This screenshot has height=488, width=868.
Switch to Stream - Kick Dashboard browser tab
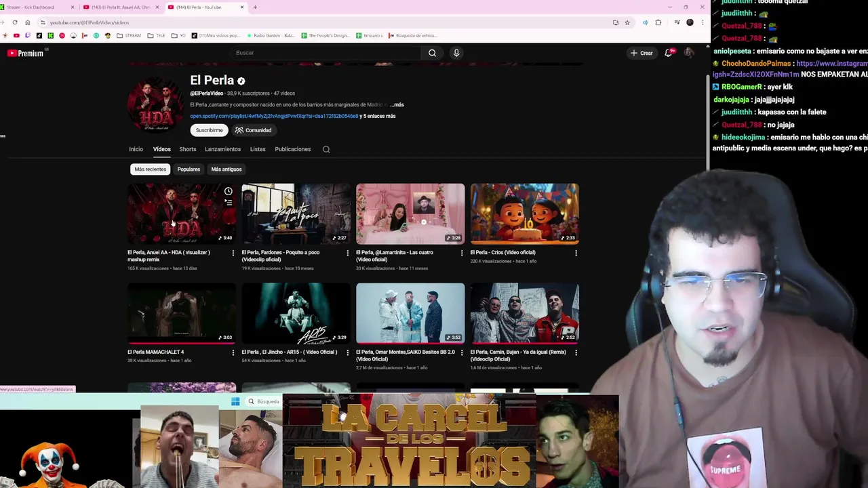tap(39, 7)
